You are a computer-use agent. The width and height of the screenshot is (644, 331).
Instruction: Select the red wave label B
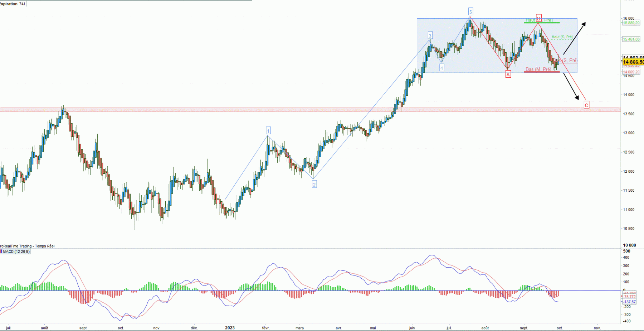(x=539, y=19)
